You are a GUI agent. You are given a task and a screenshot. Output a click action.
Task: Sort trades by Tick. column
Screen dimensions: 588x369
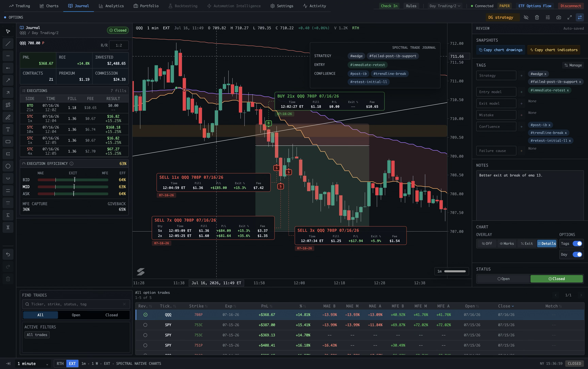[x=168, y=306]
